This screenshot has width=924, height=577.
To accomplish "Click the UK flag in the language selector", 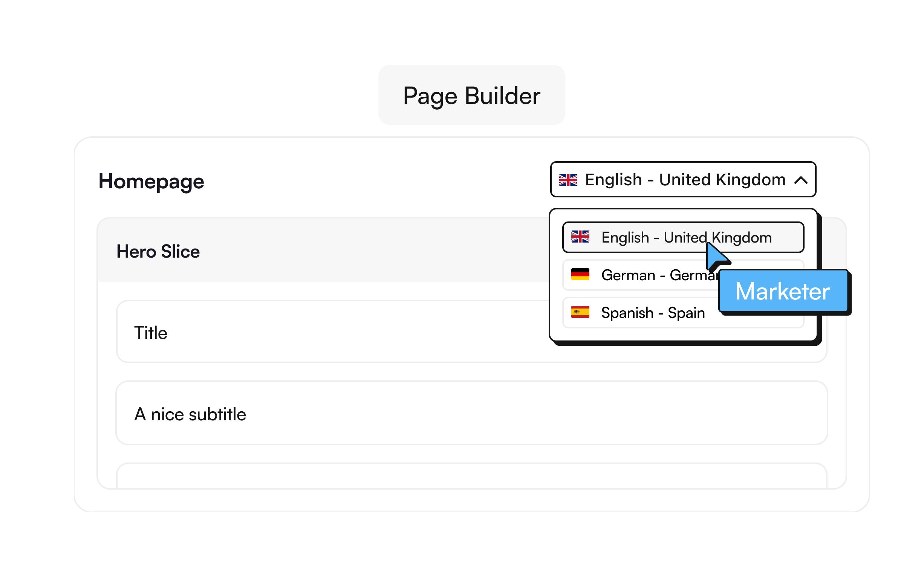I will tap(568, 180).
